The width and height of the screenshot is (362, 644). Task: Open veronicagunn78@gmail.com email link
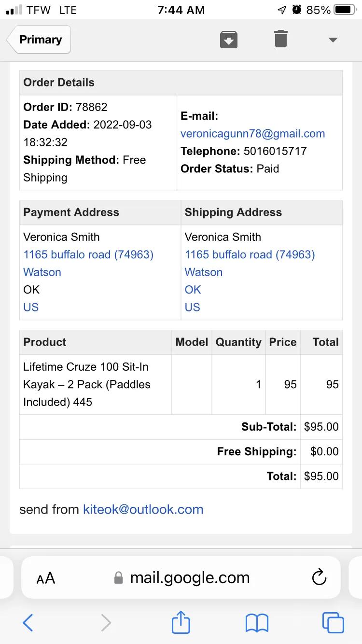[252, 134]
